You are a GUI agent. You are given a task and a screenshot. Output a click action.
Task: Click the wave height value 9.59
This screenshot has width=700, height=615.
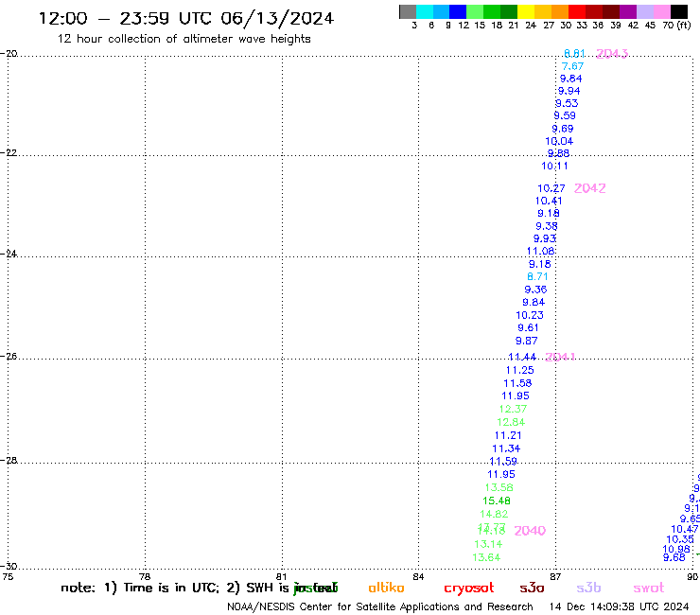(565, 115)
